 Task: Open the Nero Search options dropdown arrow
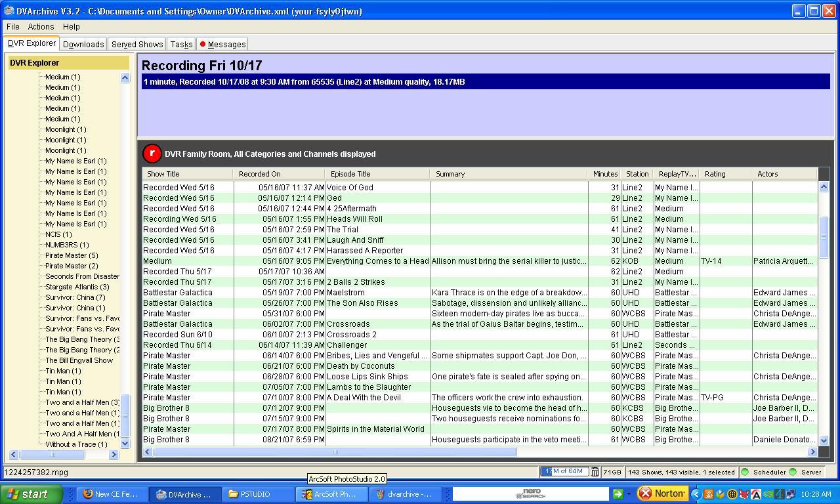pos(628,494)
